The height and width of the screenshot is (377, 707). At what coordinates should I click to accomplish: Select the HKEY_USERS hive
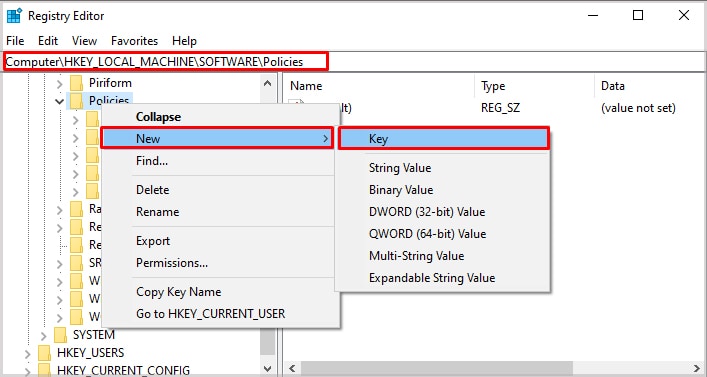(x=91, y=353)
